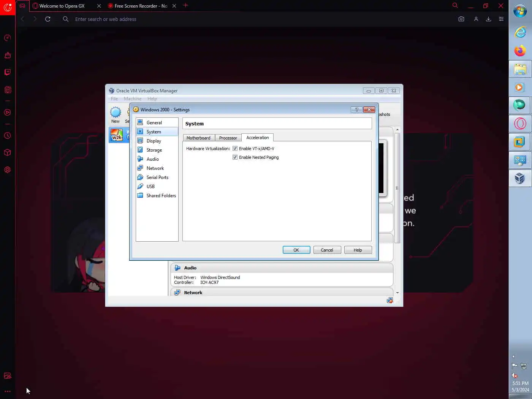Viewport: 532px width, 399px height.
Task: Go back in Opera GX
Action: click(22, 19)
